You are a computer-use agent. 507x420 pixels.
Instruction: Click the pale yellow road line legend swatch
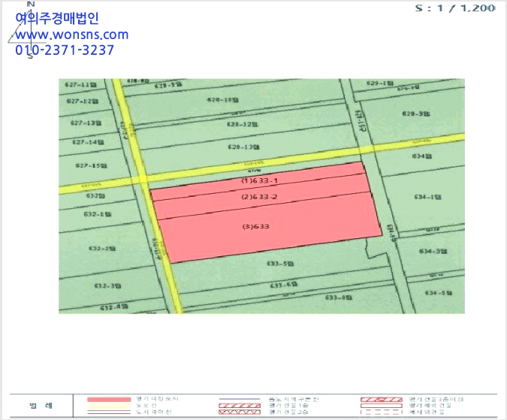click(109, 406)
